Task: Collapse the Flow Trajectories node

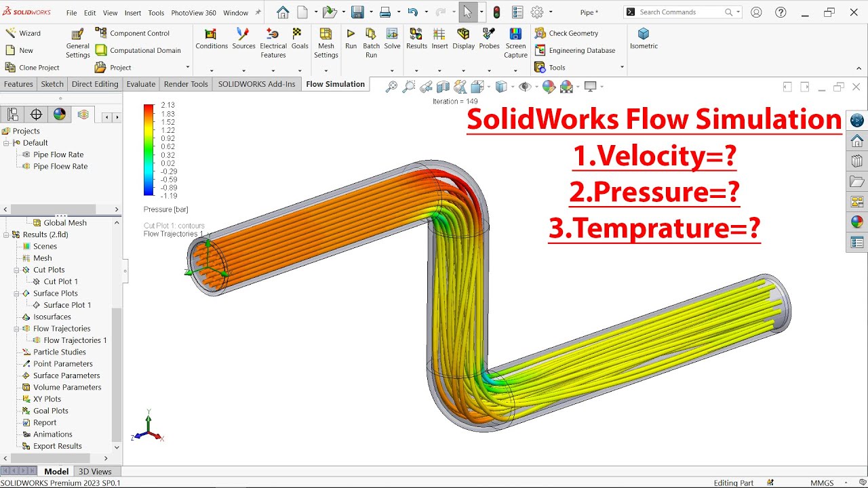Action: (17, 329)
